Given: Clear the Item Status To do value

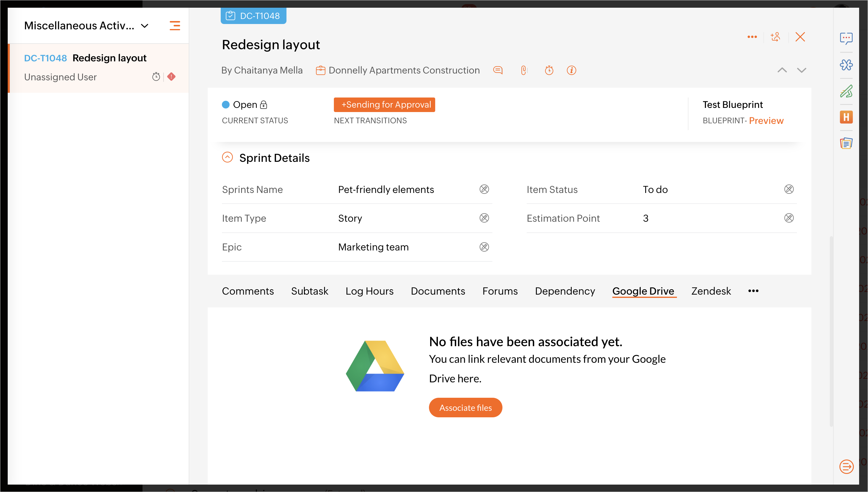Looking at the screenshot, I should (789, 189).
